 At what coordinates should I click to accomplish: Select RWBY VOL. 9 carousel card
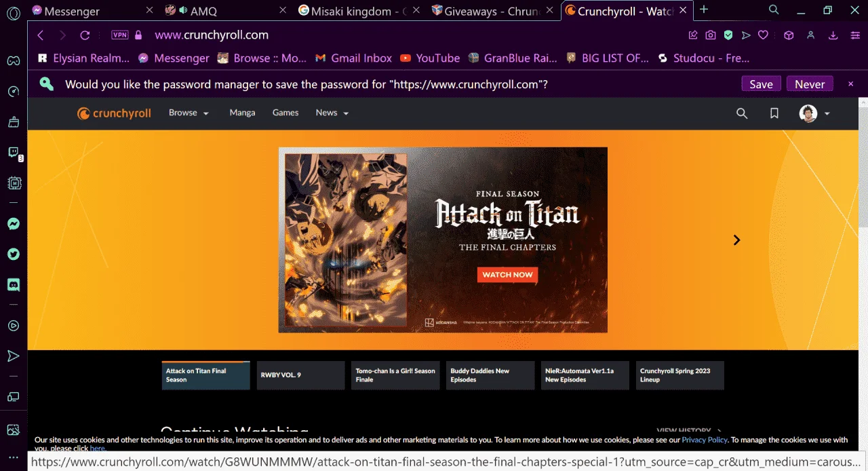(301, 375)
